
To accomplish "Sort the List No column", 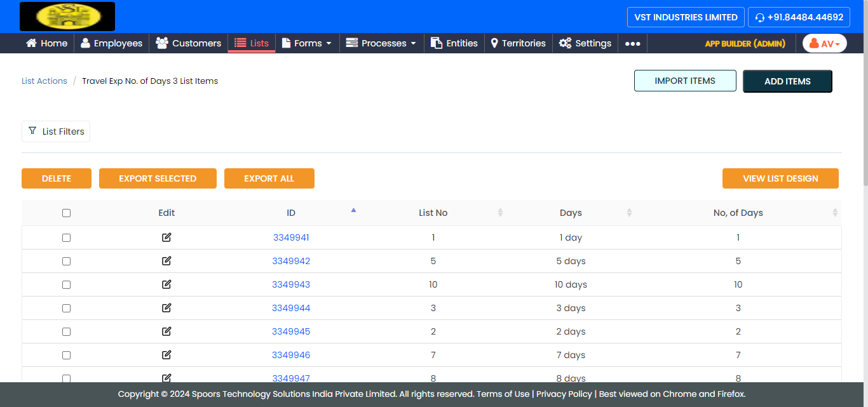I will pyautogui.click(x=500, y=213).
